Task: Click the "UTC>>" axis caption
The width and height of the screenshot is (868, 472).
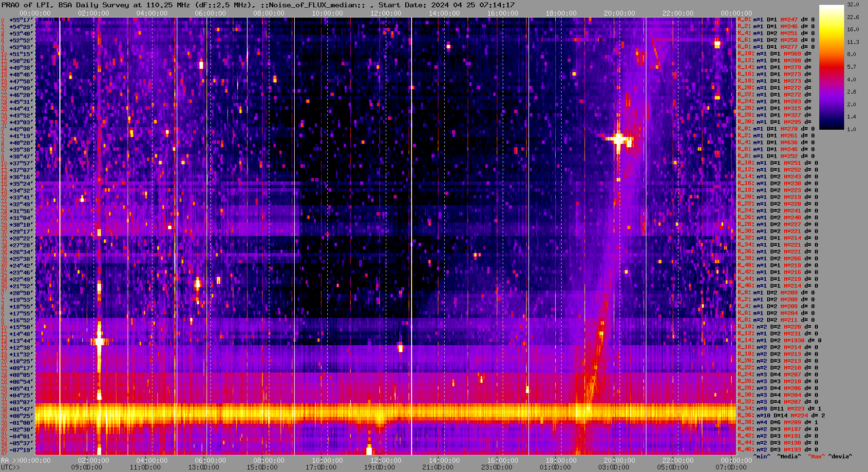Action: 11,467
